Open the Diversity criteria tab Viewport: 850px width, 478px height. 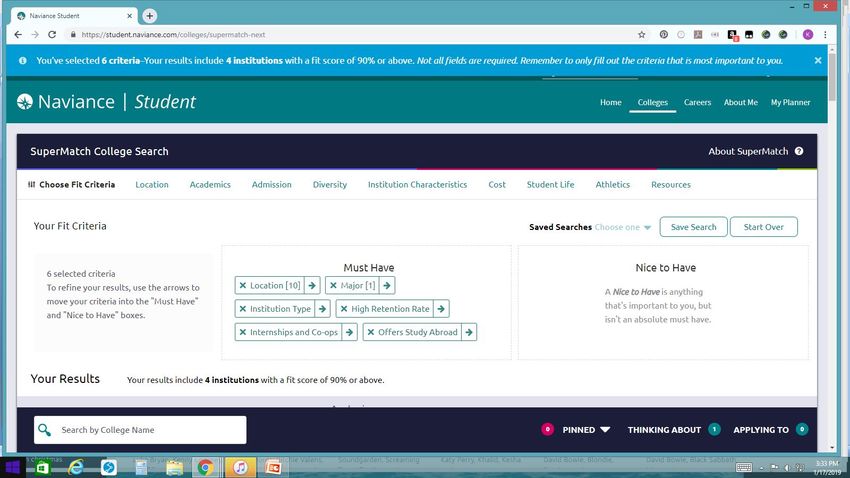coord(330,184)
